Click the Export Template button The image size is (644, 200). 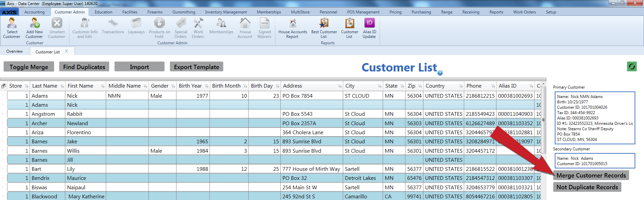click(x=197, y=67)
